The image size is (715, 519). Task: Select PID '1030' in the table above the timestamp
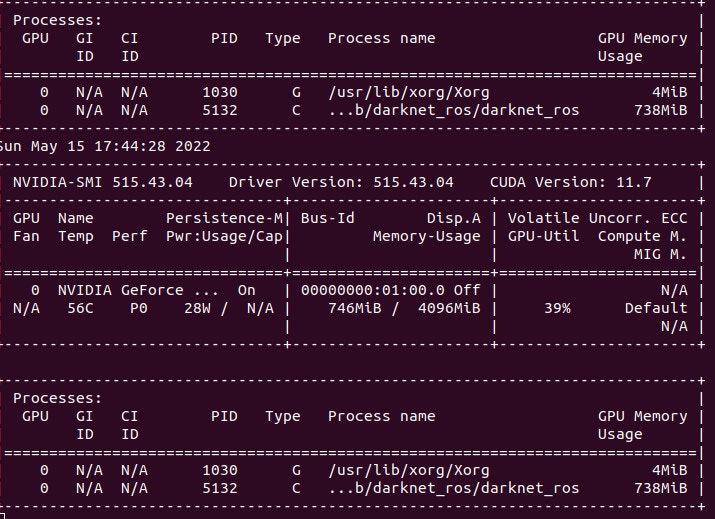click(x=220, y=92)
